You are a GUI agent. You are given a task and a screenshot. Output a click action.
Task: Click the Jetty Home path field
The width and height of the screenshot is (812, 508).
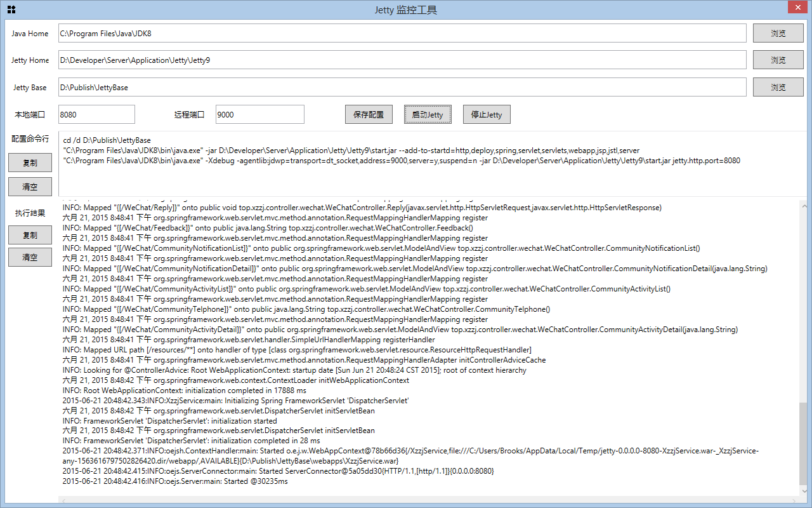coord(402,60)
